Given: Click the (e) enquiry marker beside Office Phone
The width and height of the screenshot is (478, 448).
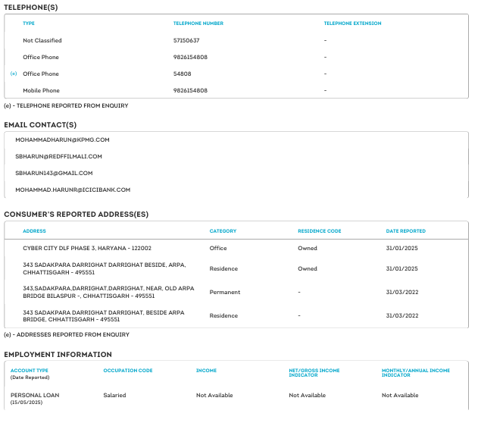Looking at the screenshot, I should (x=14, y=74).
